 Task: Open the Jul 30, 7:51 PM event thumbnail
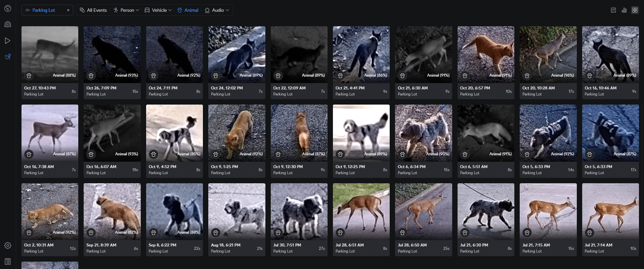coord(299,212)
